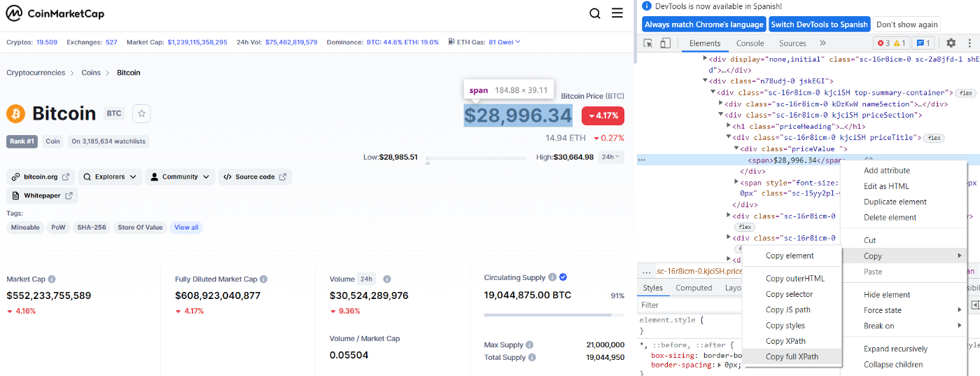Open the blue issues message counter
This screenshot has height=376, width=980.
(x=923, y=43)
